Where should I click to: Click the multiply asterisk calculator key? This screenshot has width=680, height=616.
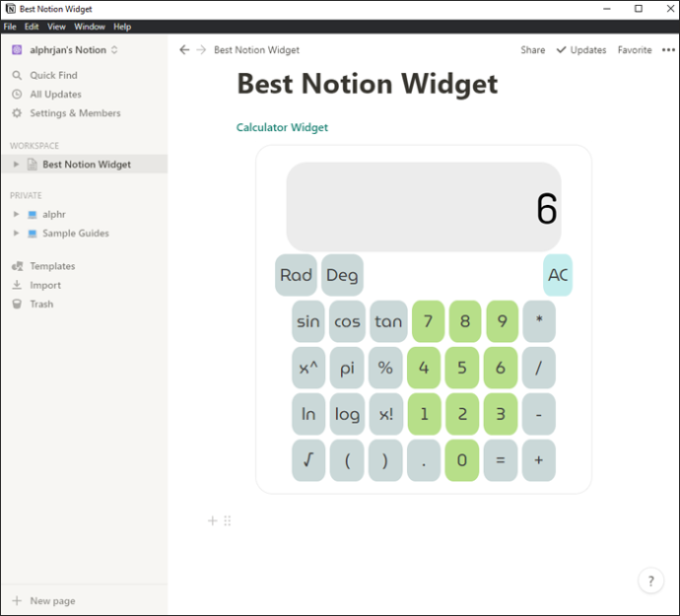(x=539, y=321)
